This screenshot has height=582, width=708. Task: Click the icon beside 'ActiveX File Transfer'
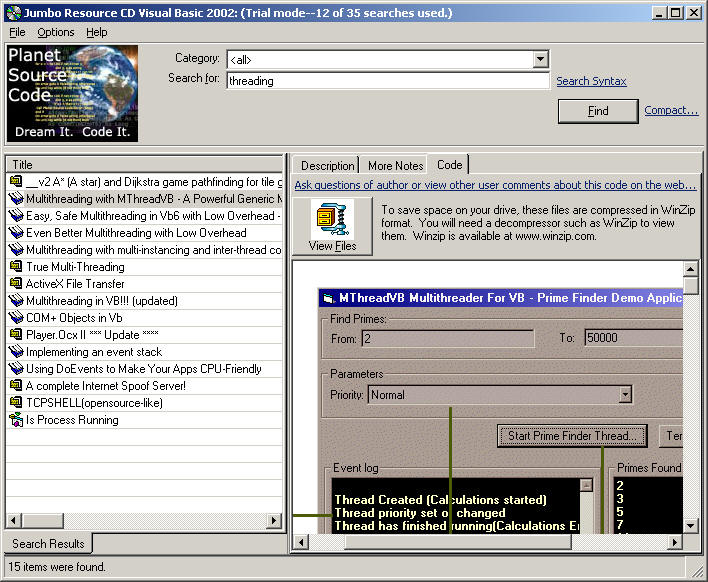[16, 284]
